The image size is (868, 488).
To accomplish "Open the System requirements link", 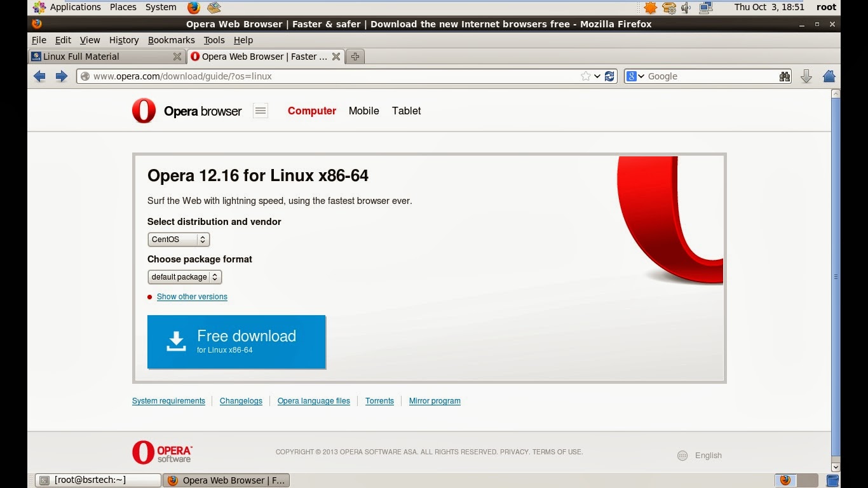I will pyautogui.click(x=168, y=401).
